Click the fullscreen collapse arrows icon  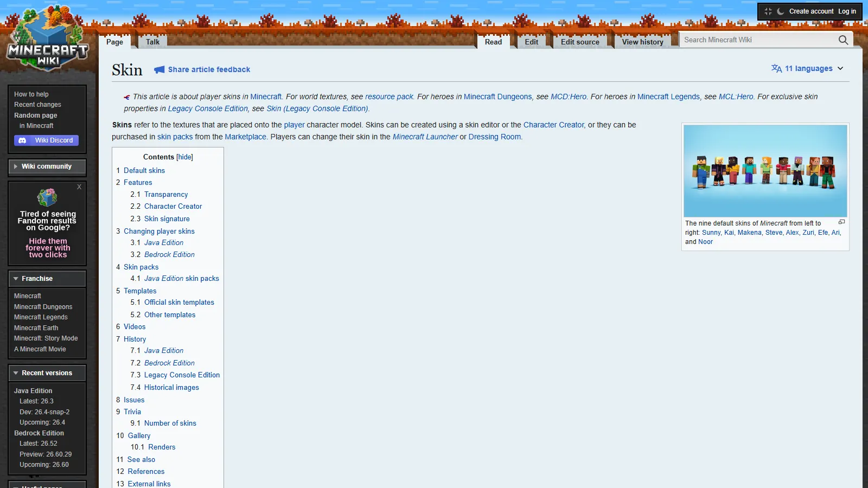tap(768, 11)
